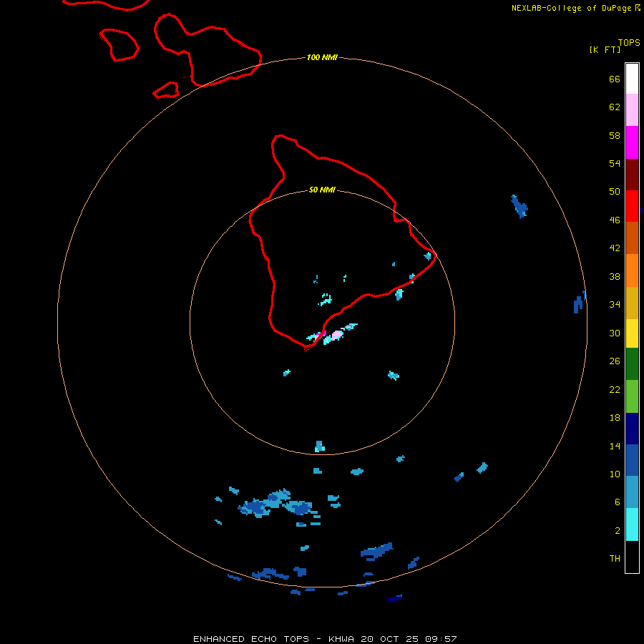
Task: Select the navy blue legend swatch
Action: [632, 429]
